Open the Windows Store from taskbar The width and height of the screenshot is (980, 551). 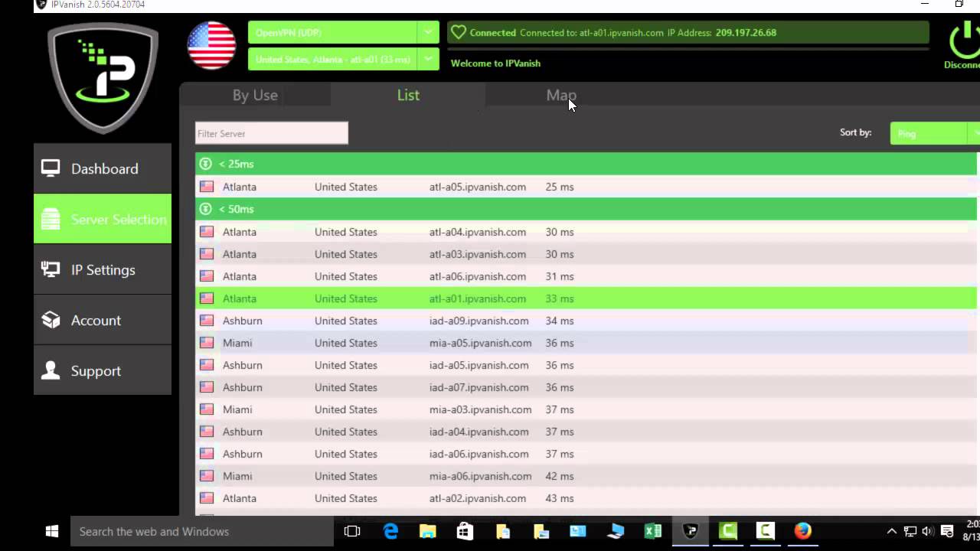point(465,531)
